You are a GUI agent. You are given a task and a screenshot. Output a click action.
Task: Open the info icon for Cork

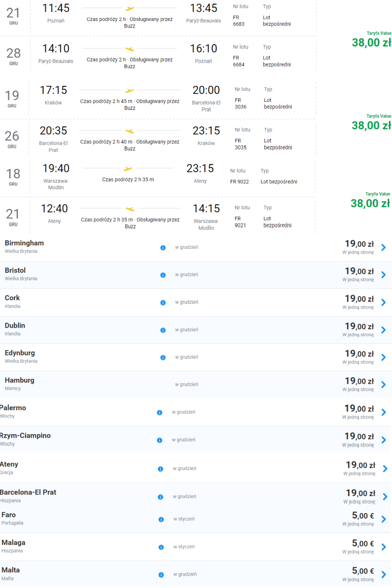tap(163, 303)
